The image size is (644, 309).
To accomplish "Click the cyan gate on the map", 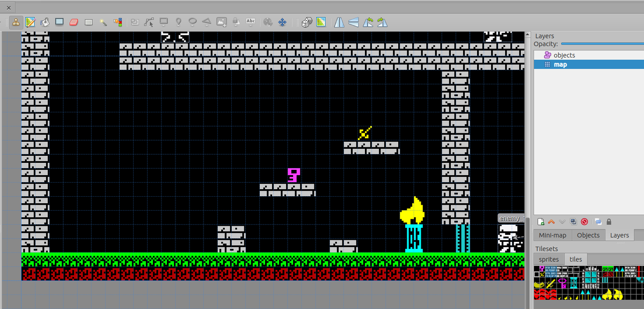I will click(x=463, y=238).
